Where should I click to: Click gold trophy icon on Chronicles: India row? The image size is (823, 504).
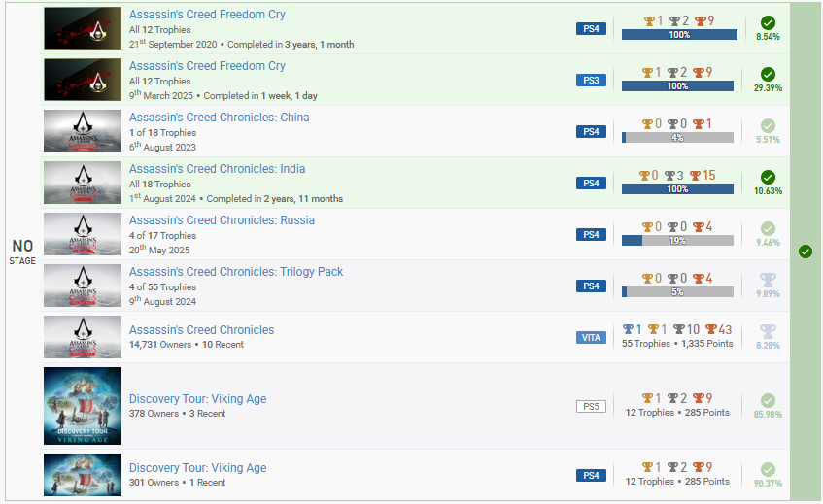(644, 175)
